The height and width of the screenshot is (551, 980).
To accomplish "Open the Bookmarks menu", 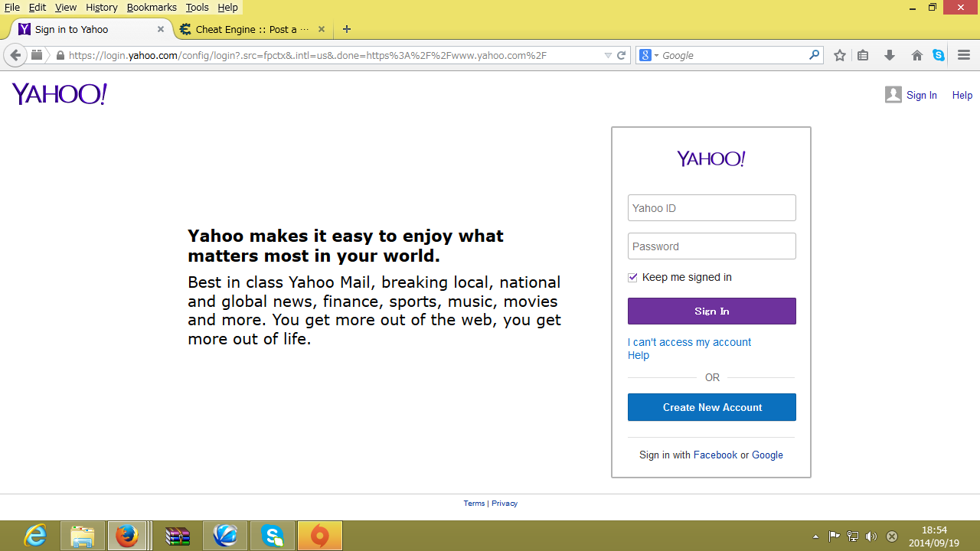I will pos(152,7).
